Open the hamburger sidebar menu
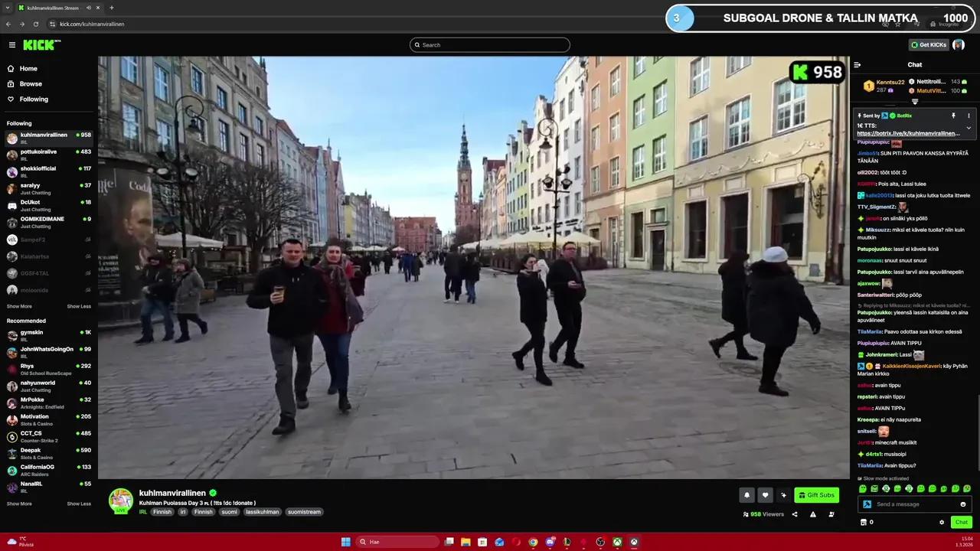Screen dimensions: 980x551 (x=11, y=45)
